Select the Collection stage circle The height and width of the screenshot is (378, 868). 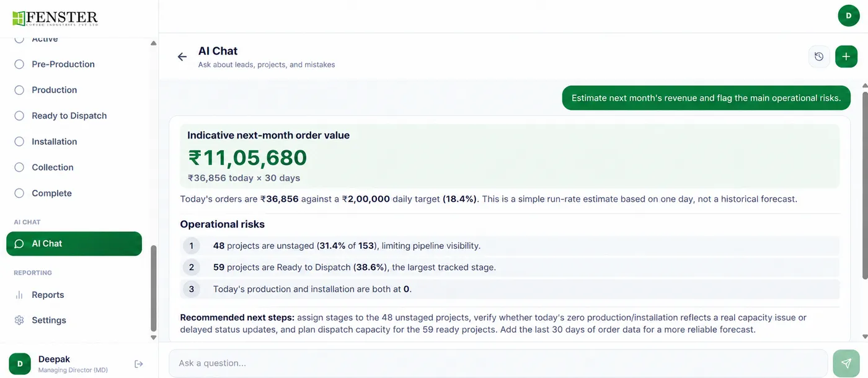tap(19, 167)
